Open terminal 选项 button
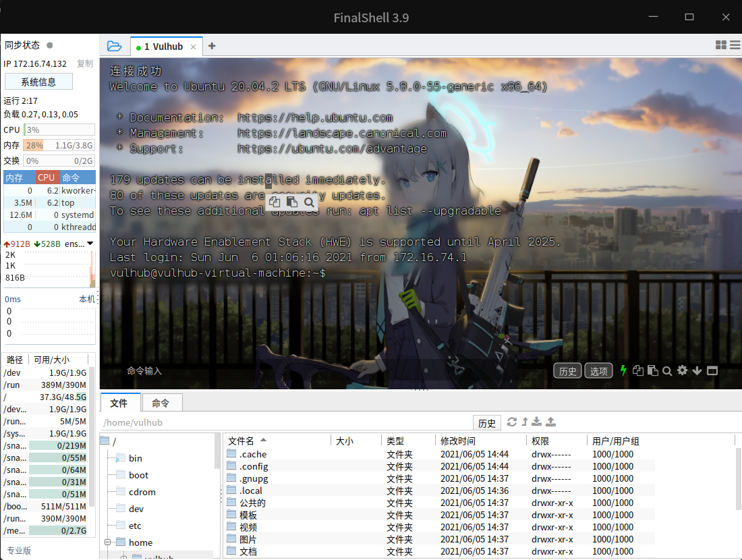 click(598, 371)
